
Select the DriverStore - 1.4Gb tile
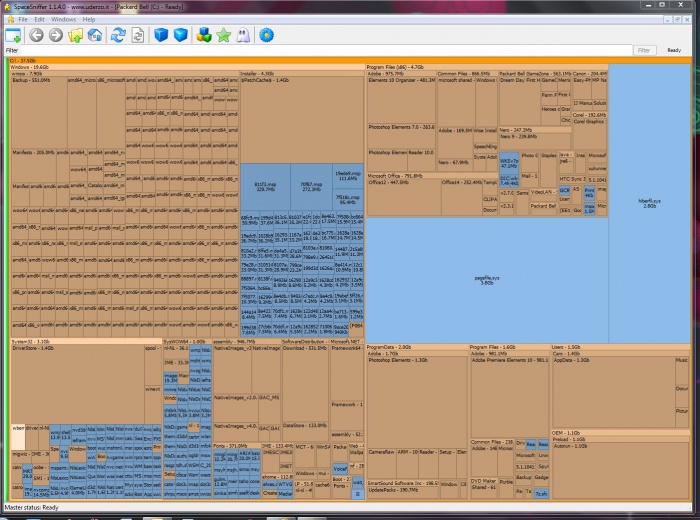point(78,384)
